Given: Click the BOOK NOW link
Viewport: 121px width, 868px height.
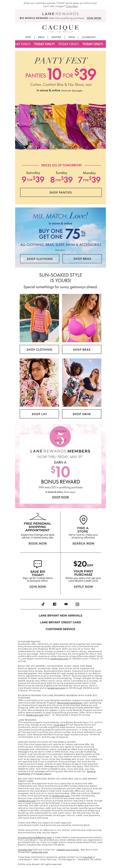Looking at the screenshot, I should [x=38, y=543].
